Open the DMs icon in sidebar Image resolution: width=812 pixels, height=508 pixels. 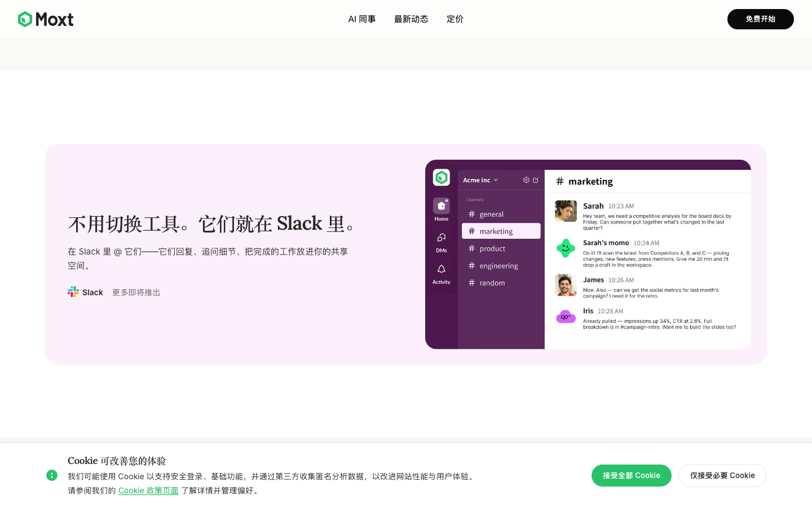442,238
